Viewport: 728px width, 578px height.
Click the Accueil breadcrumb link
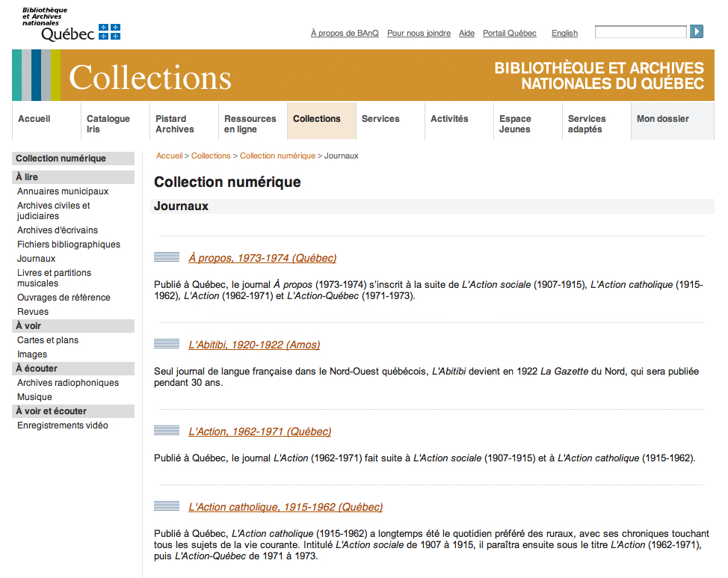(169, 156)
